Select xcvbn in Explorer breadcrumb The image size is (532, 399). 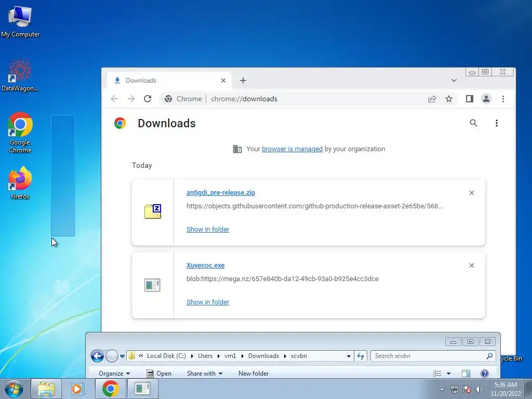tap(299, 356)
